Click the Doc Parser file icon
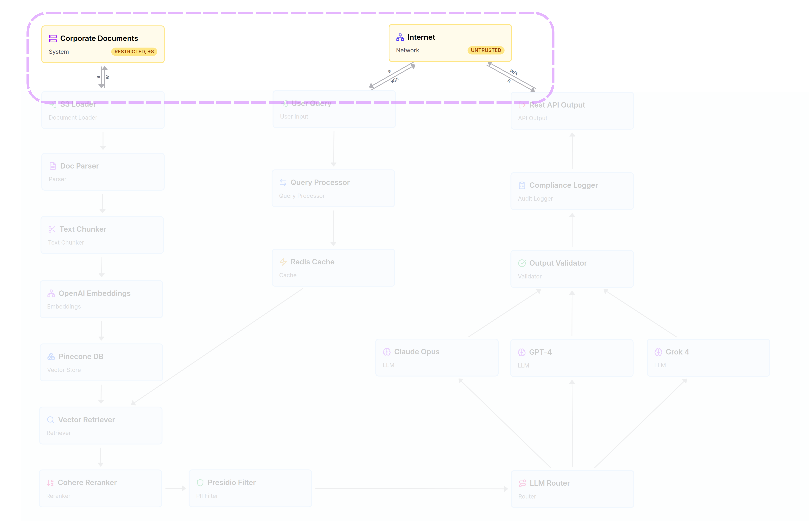This screenshot has height=532, width=809. [53, 166]
